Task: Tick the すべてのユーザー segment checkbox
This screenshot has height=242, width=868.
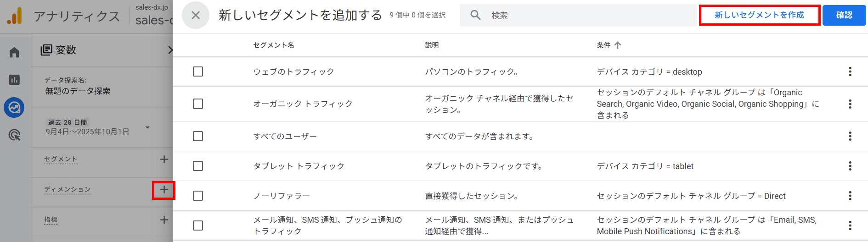Action: pyautogui.click(x=198, y=136)
